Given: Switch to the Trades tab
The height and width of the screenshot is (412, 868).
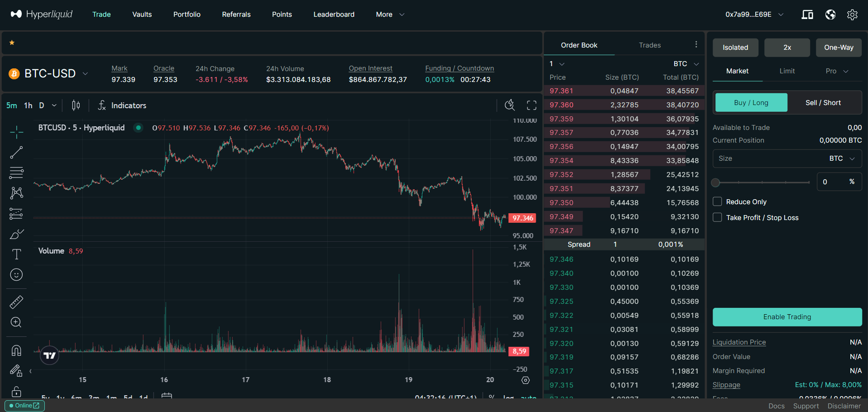Looking at the screenshot, I should tap(650, 45).
